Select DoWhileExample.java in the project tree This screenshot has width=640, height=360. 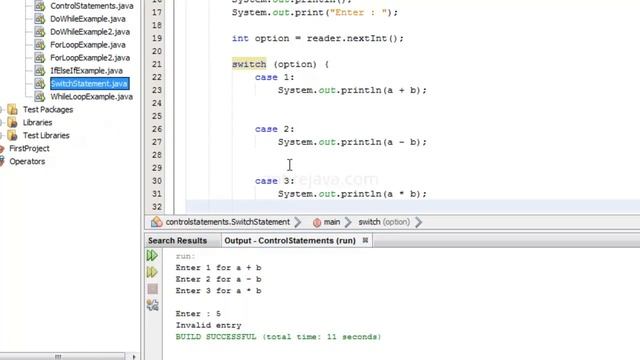tap(88, 19)
